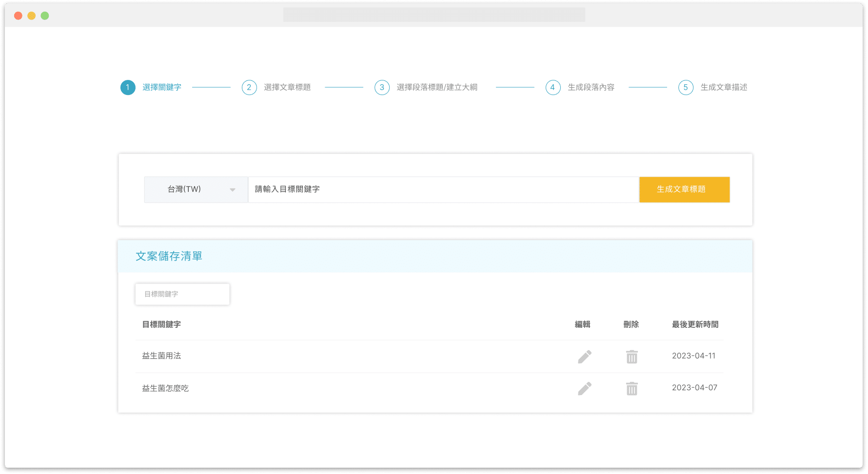Switch to the 生成段落內容 step
The width and height of the screenshot is (868, 474).
591,87
